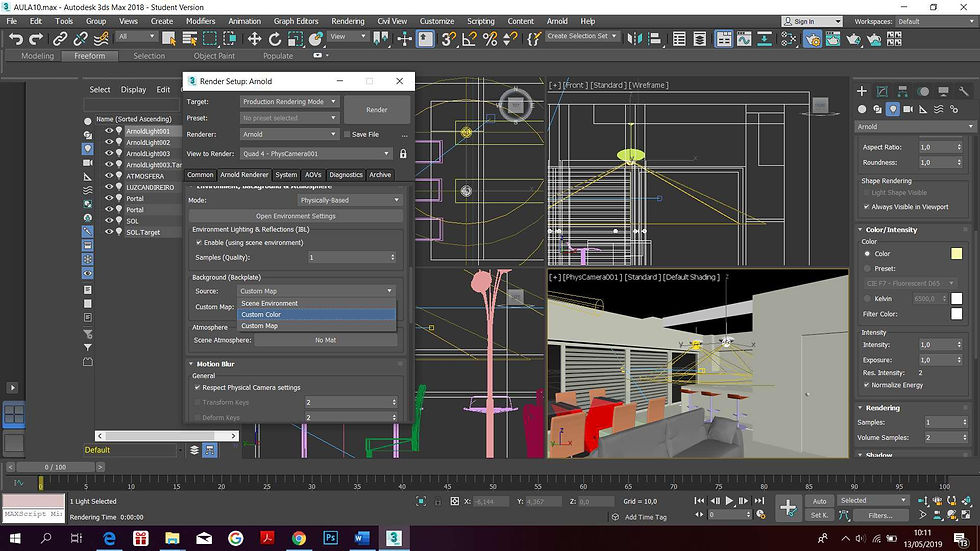The width and height of the screenshot is (980, 551).
Task: Click the Render button
Action: pyautogui.click(x=376, y=109)
